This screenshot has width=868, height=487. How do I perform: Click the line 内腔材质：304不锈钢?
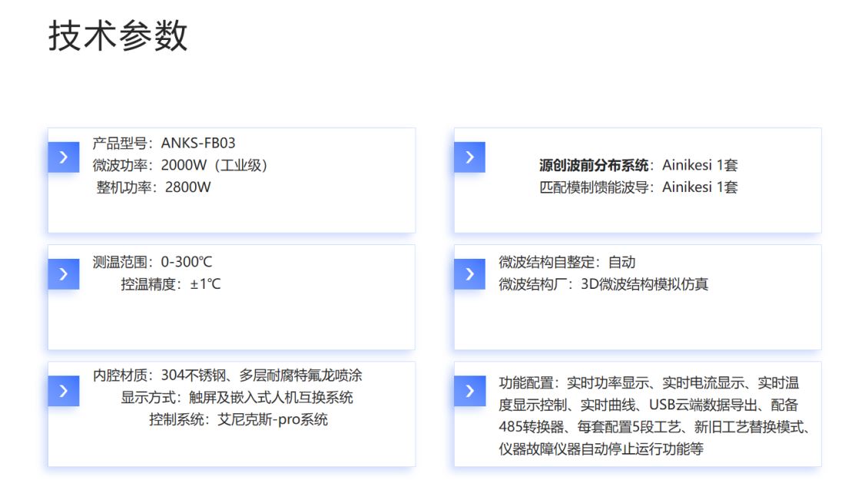click(227, 376)
